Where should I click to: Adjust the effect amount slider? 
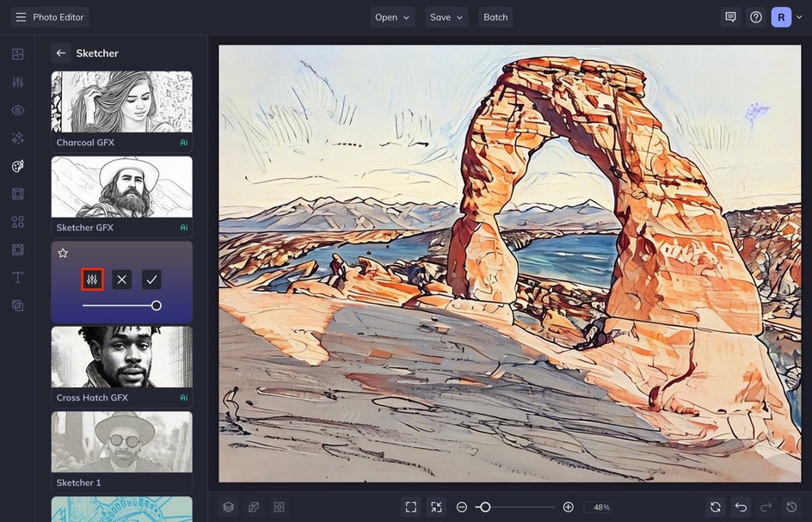[121, 305]
